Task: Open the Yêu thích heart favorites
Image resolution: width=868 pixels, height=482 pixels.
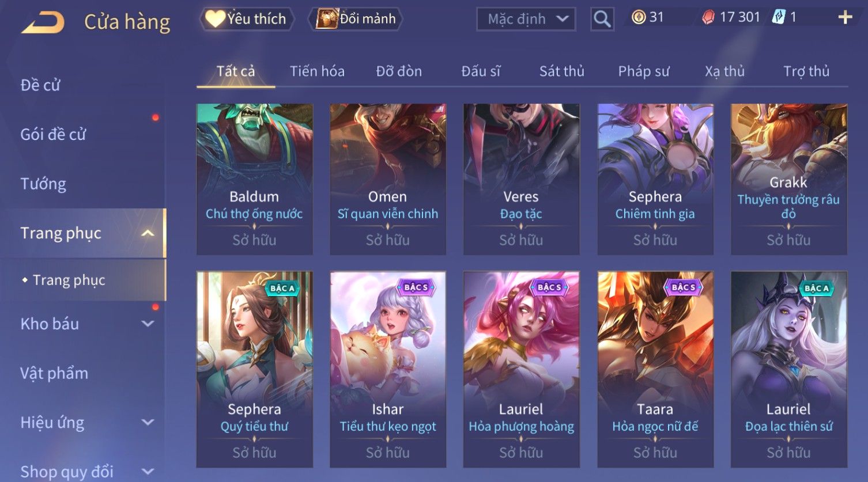Action: [x=247, y=19]
